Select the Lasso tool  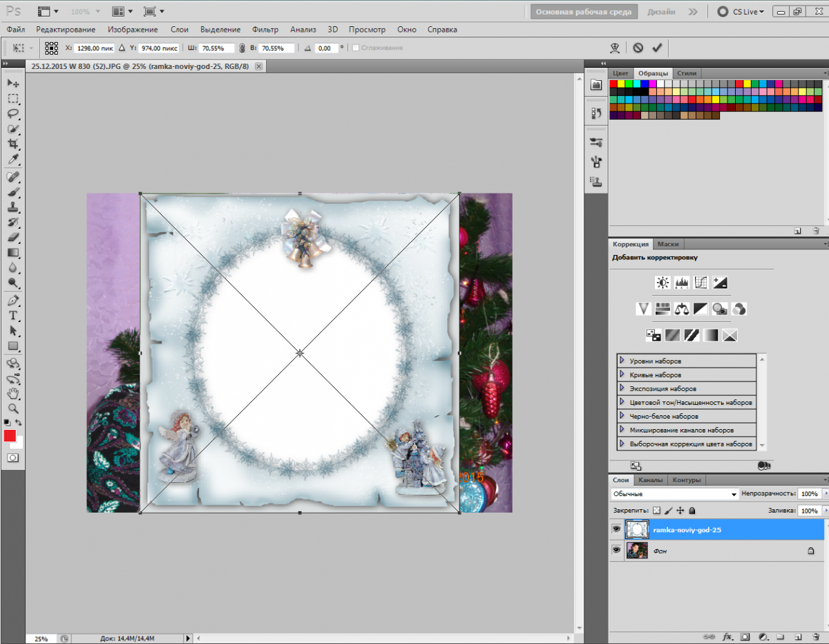point(13,113)
